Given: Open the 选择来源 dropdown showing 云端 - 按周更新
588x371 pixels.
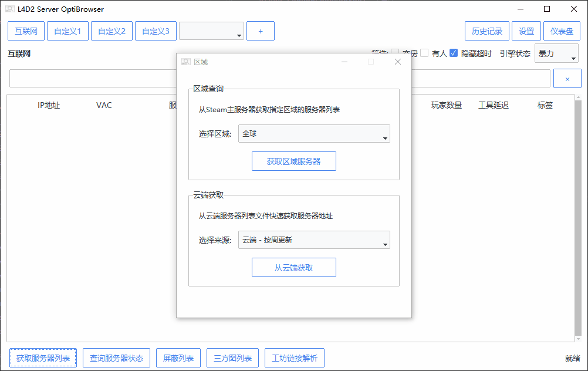Looking at the screenshot, I should pyautogui.click(x=314, y=240).
